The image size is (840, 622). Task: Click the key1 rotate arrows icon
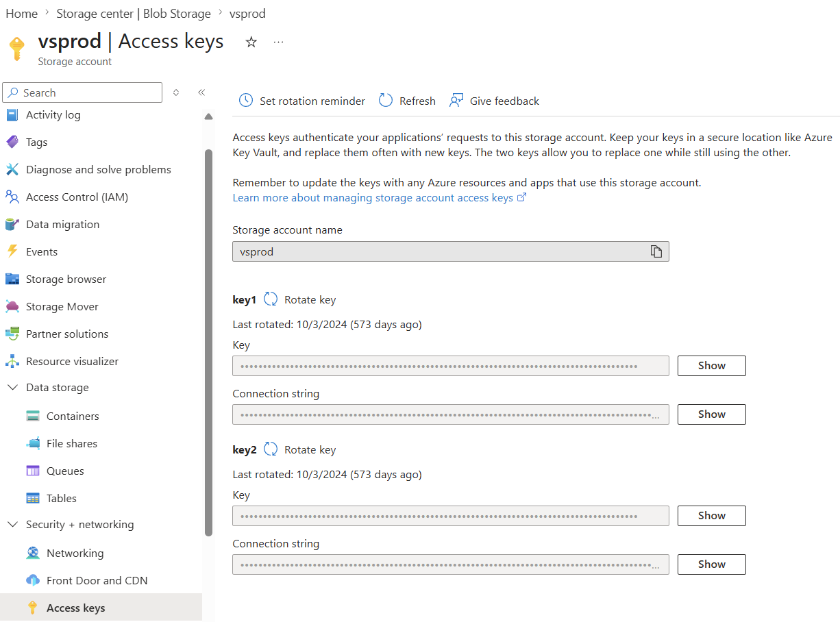[x=271, y=299]
